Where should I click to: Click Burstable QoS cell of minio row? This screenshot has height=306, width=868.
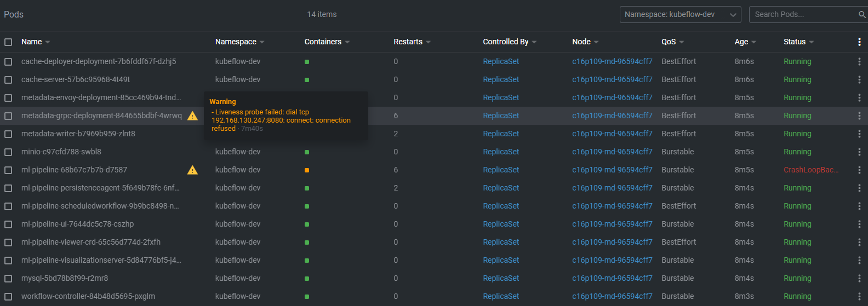tap(678, 152)
